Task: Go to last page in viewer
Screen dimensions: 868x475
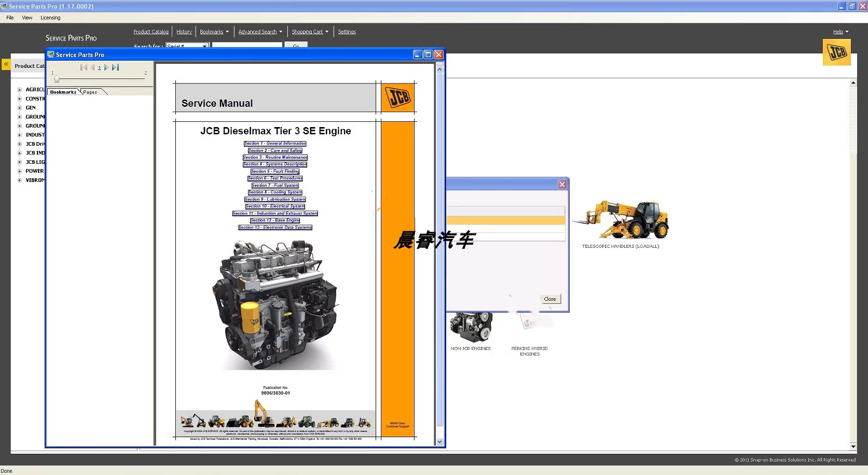Action: (116, 67)
